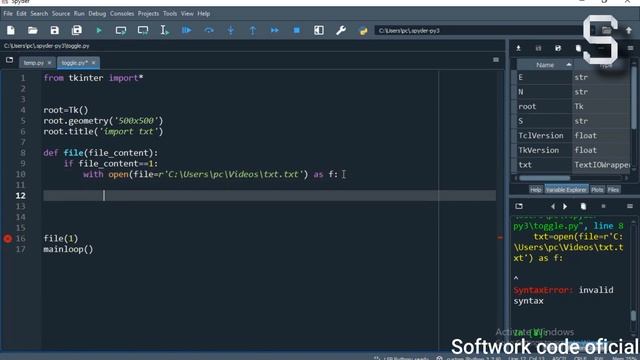
Task: Open the Search menu
Action: point(39,13)
